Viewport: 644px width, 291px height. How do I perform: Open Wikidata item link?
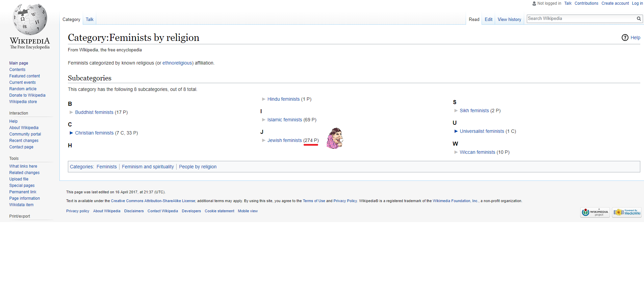[21, 205]
